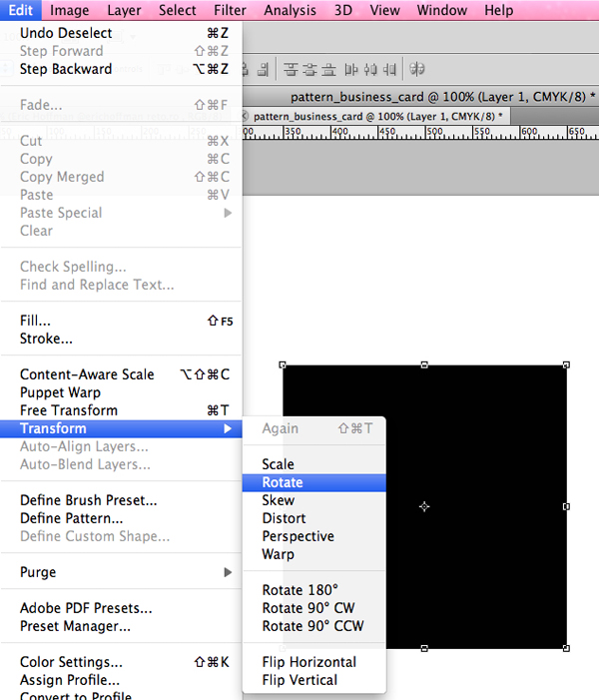The image size is (599, 700).
Task: Select Skew in Transform submenu
Action: coord(314,500)
